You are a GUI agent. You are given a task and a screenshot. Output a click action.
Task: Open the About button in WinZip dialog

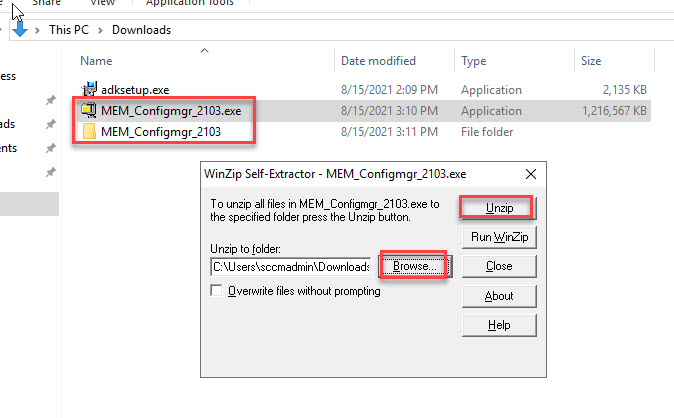(498, 296)
